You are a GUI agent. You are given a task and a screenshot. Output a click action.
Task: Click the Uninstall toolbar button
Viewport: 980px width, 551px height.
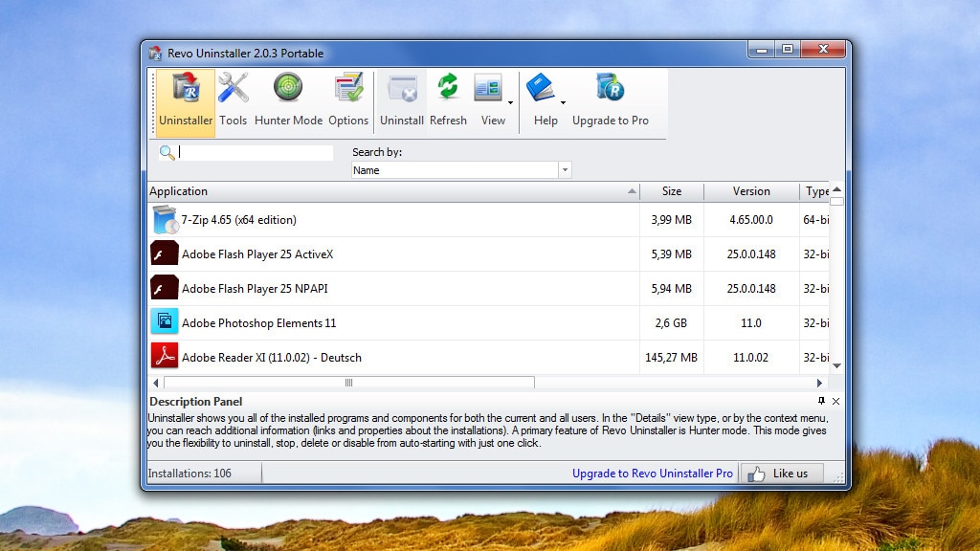click(x=402, y=103)
